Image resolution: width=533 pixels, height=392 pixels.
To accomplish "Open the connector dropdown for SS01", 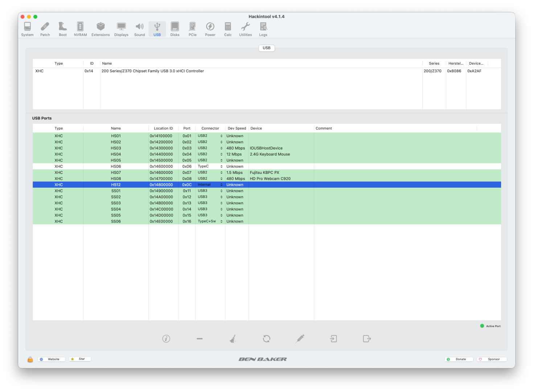I will [210, 191].
